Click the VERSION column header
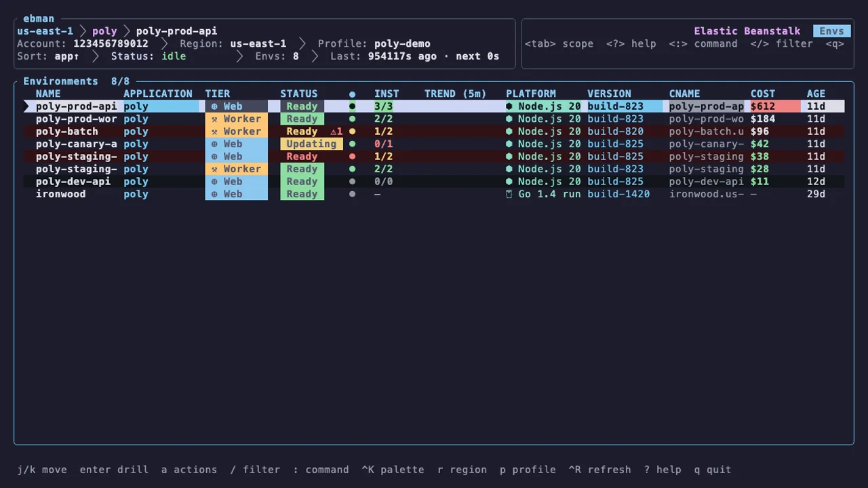The height and width of the screenshot is (488, 868). tap(609, 94)
